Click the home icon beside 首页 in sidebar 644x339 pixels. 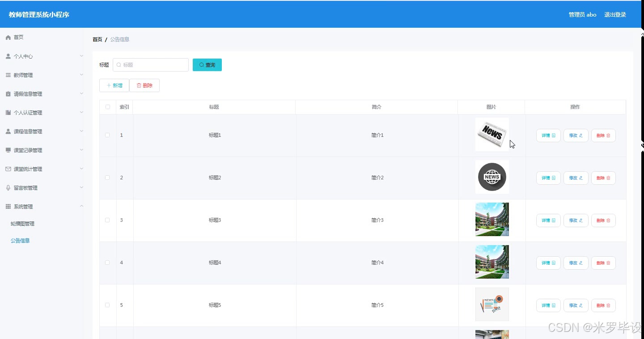coord(8,38)
